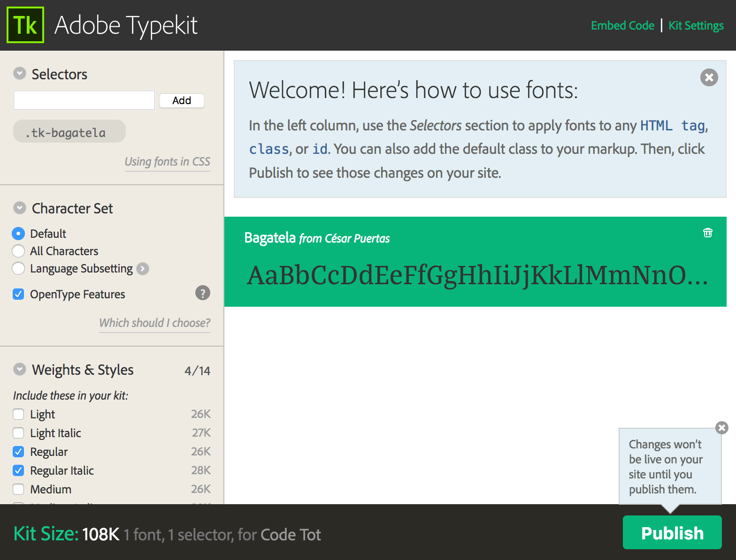Open Using fonts in CSS link

click(x=168, y=161)
